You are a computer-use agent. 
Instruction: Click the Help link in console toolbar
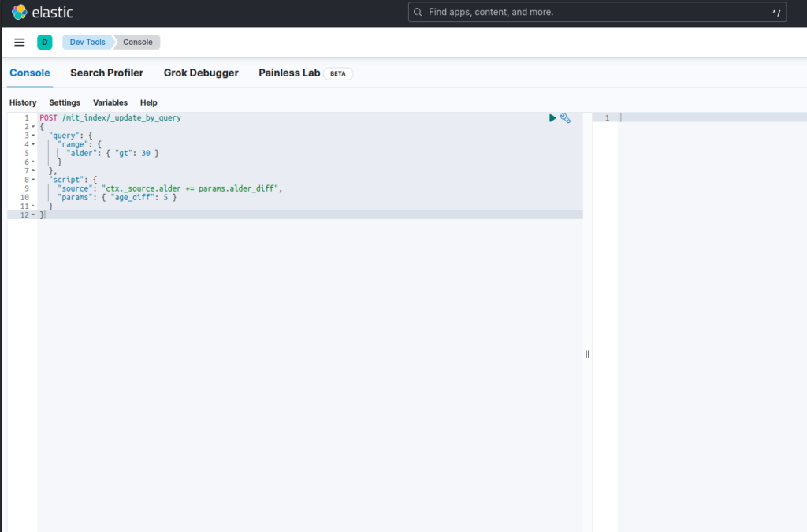pyautogui.click(x=148, y=102)
